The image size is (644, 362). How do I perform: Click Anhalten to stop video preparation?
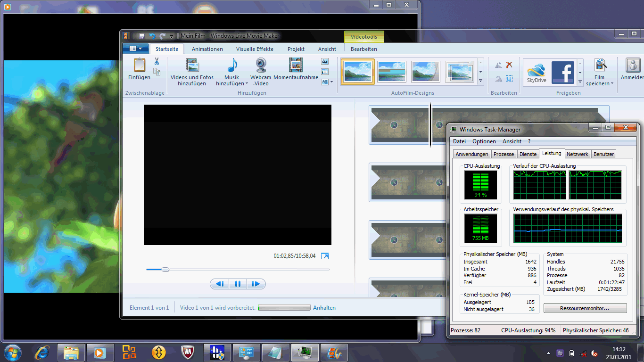tap(324, 308)
